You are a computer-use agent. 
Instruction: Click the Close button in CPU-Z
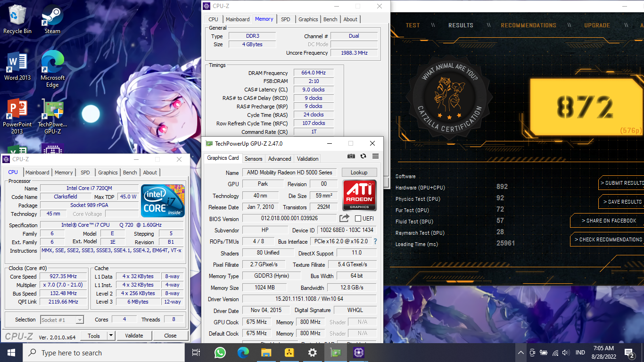click(170, 336)
